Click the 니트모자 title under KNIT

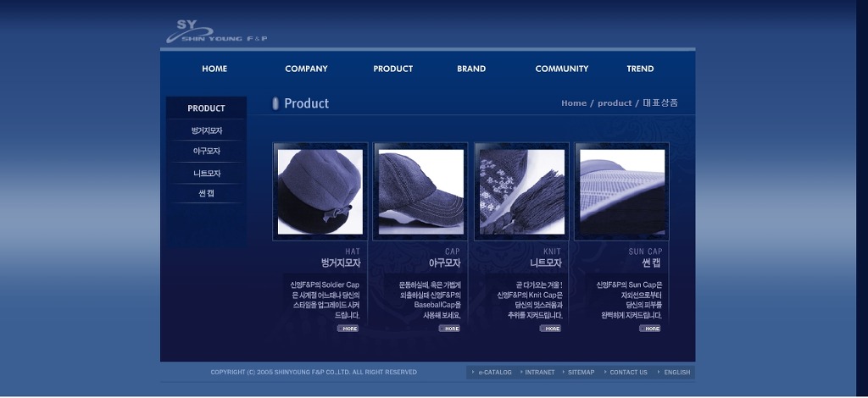pos(546,263)
